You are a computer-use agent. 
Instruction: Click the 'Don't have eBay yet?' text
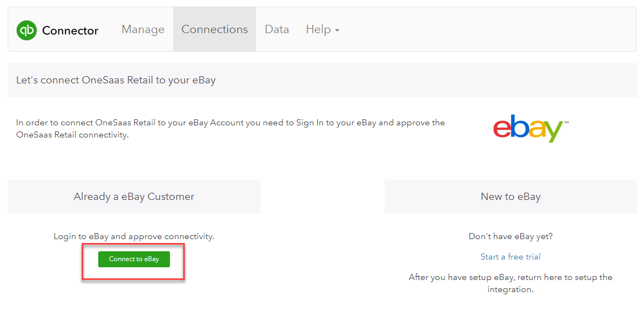tap(510, 236)
